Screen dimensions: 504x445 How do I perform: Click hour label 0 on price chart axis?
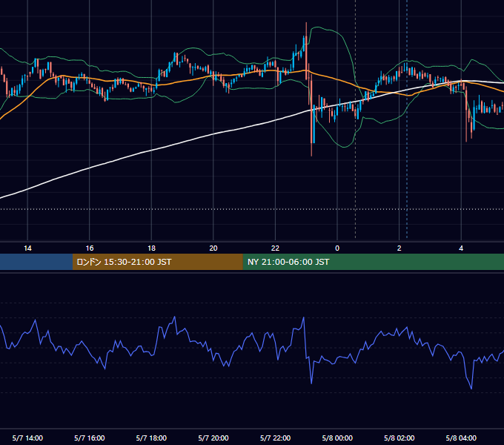337,248
